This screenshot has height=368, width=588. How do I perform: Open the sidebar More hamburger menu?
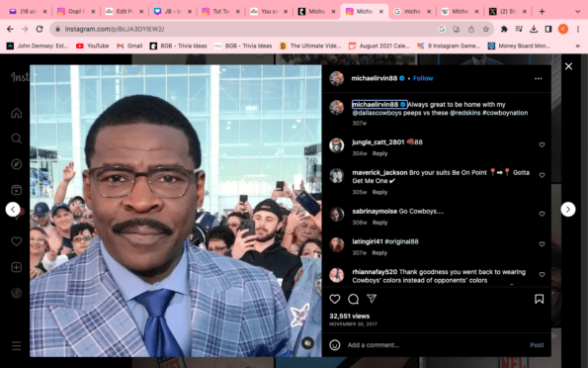pyautogui.click(x=17, y=346)
